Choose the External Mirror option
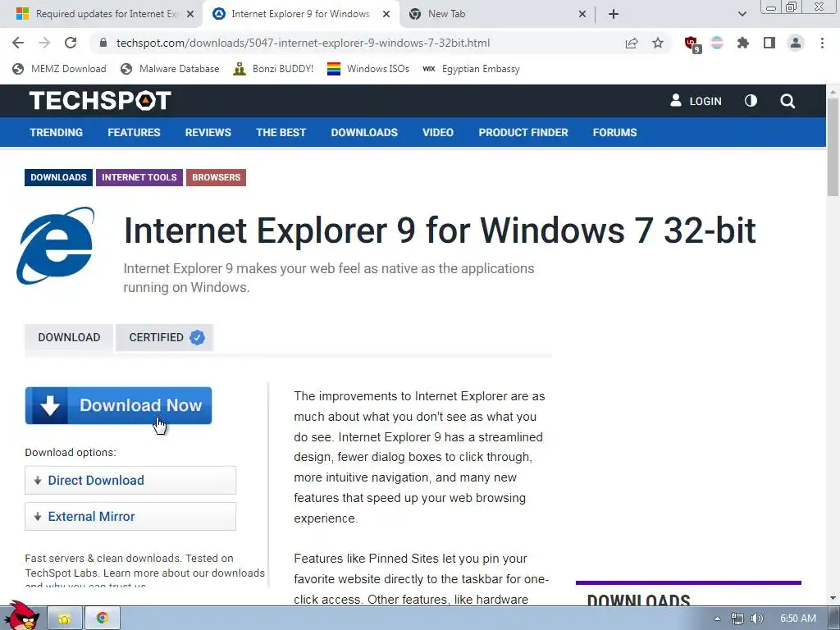This screenshot has width=840, height=630. click(x=130, y=517)
